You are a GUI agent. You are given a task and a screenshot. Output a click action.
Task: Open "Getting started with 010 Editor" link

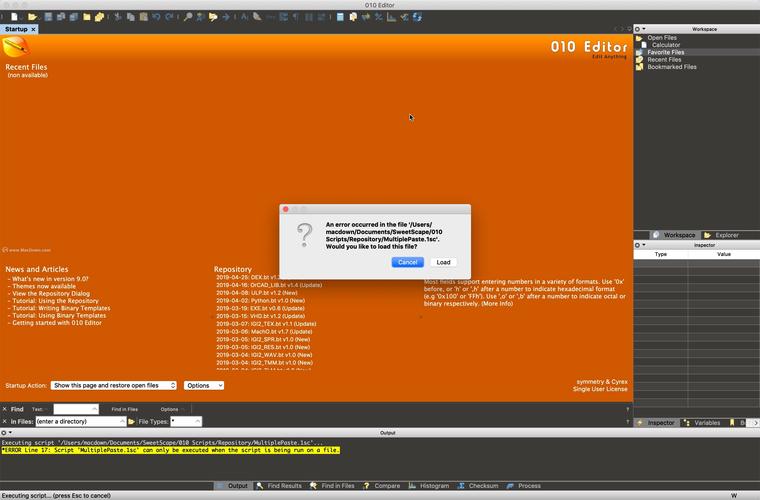click(x=57, y=323)
